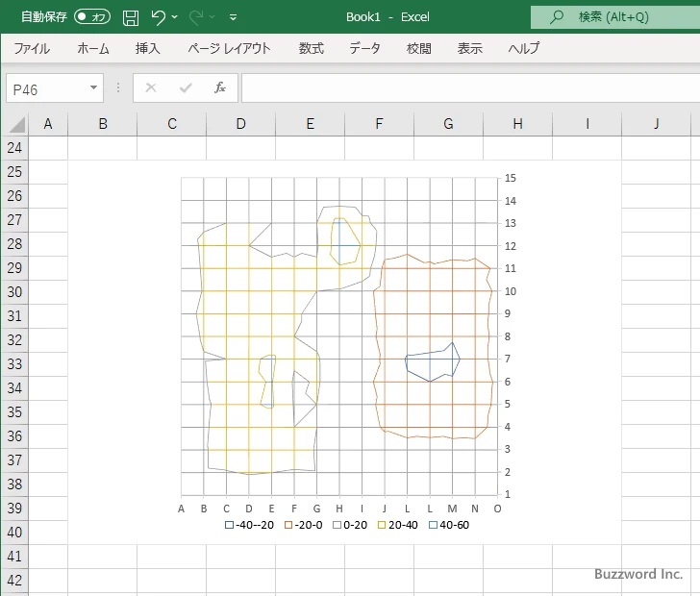Open the Redo history dropdown arrow
Screen dimensions: 700x596
point(212,17)
